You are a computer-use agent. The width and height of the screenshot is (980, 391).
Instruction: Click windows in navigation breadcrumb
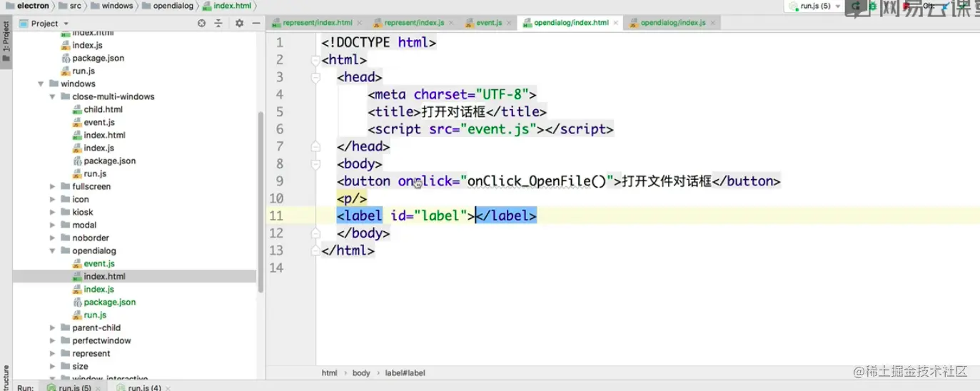112,6
